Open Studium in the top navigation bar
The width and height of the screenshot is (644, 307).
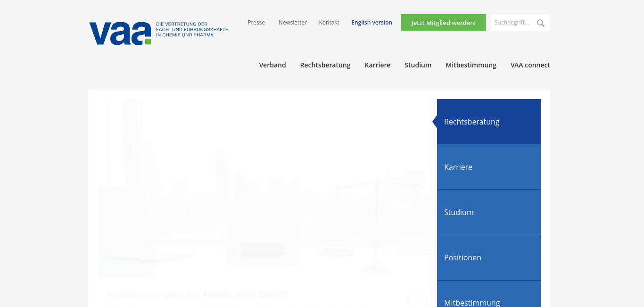point(418,65)
